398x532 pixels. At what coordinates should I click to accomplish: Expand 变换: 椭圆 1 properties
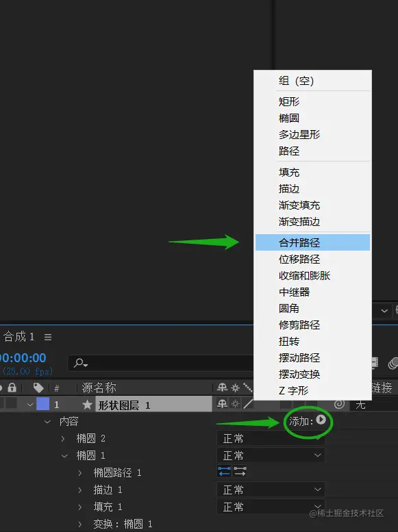point(79,524)
